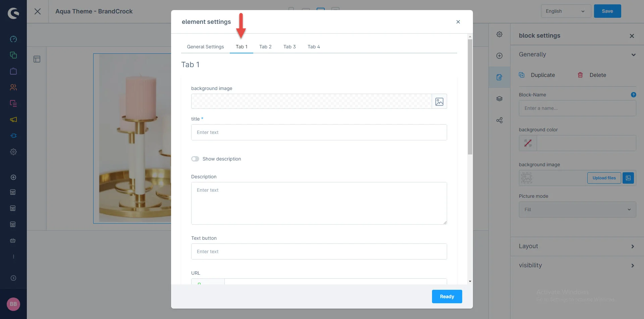
Task: Switch to Tab 2
Action: (x=265, y=47)
